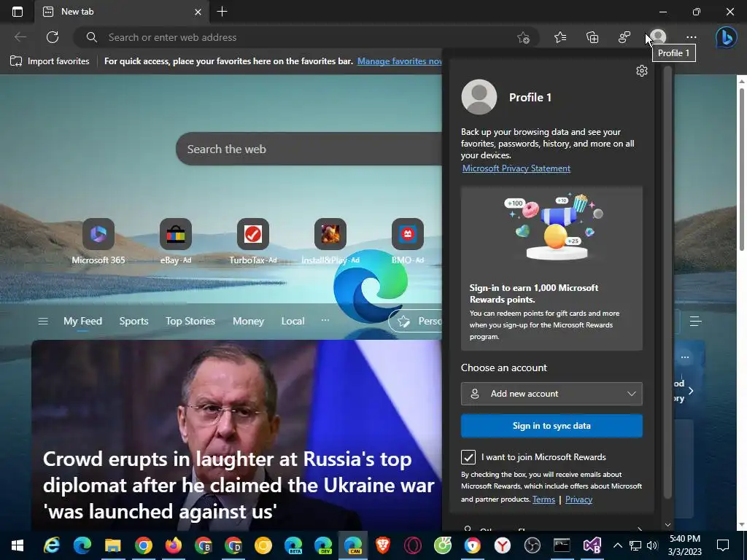Focus the address bar field
Viewport: 747px width, 560px height.
pyautogui.click(x=305, y=37)
